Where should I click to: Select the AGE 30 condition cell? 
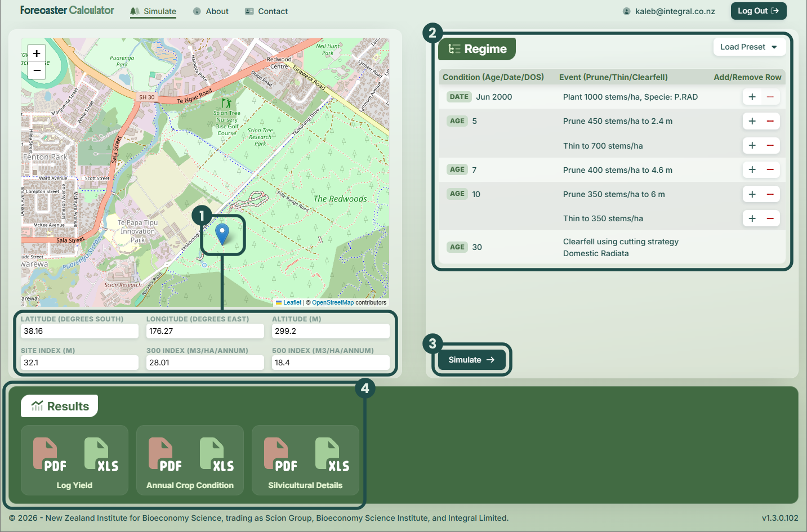(465, 247)
